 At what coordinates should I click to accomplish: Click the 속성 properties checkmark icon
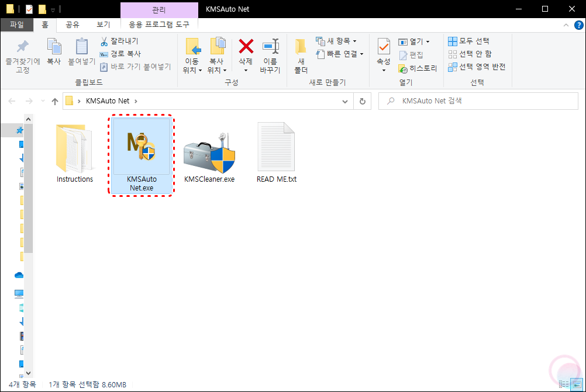click(x=384, y=47)
